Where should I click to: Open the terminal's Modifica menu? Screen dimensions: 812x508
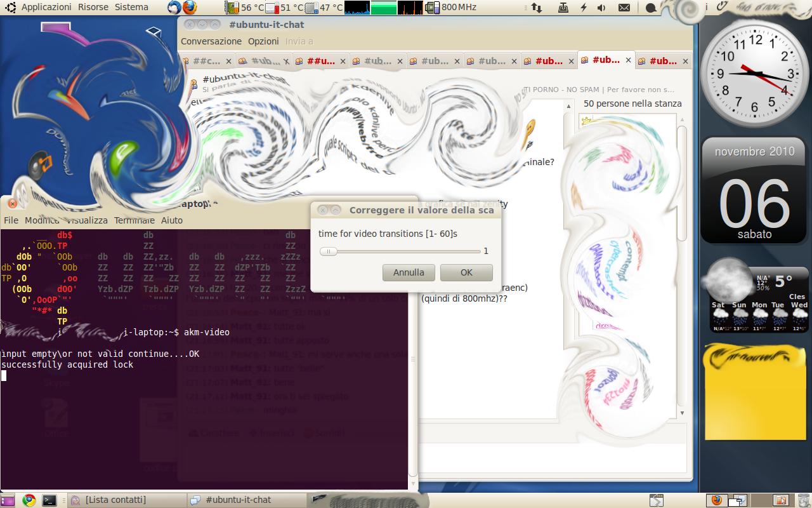coord(42,220)
